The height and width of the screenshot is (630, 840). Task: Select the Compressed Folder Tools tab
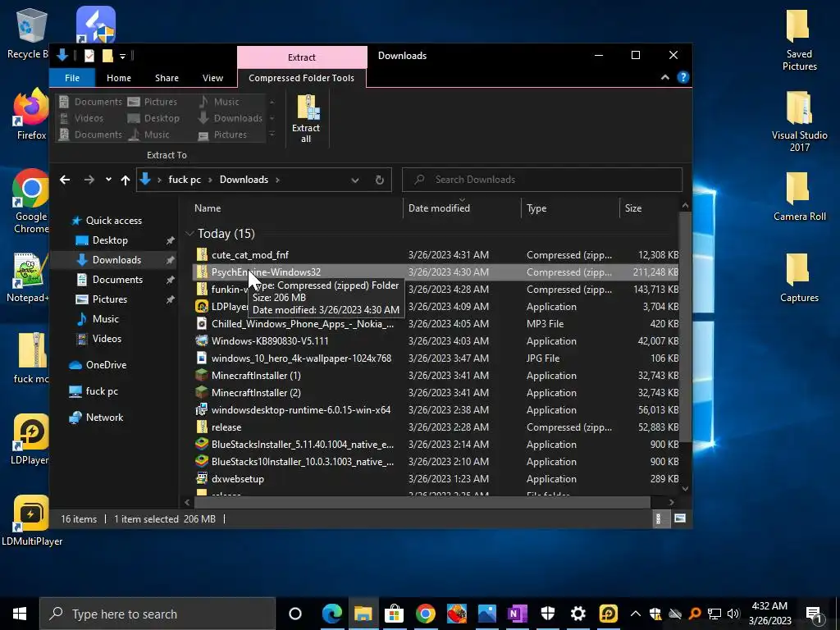[302, 78]
